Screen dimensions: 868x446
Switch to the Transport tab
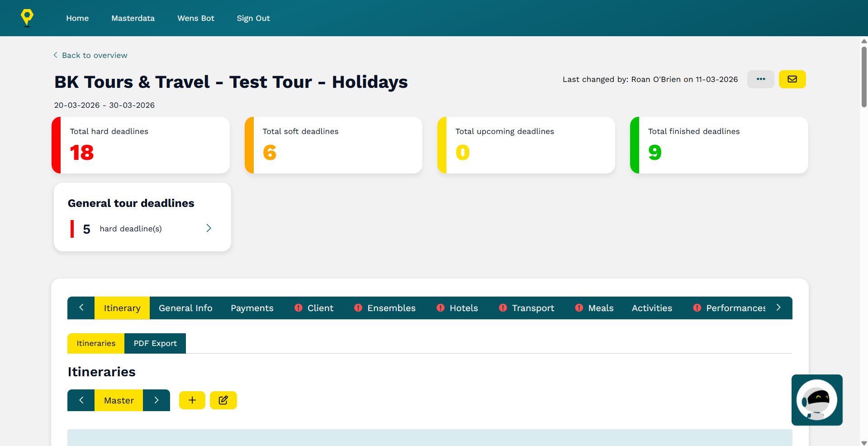click(526, 308)
